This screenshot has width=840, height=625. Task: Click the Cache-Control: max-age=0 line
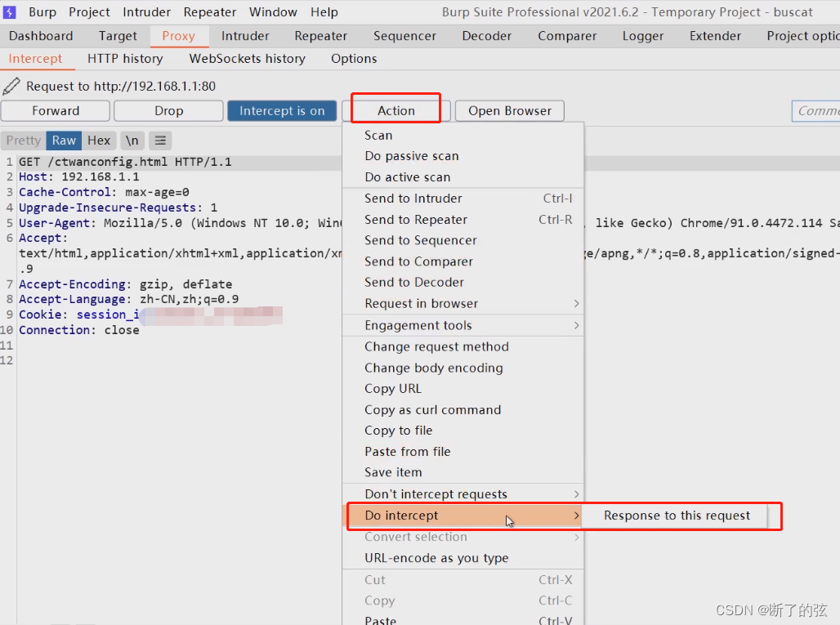pos(104,192)
